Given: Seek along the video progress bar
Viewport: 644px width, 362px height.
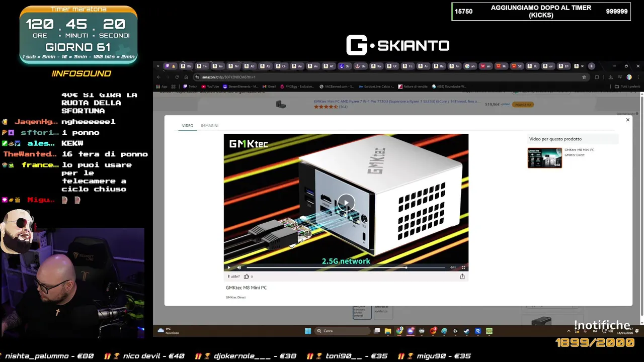Looking at the screenshot, I should (x=346, y=267).
